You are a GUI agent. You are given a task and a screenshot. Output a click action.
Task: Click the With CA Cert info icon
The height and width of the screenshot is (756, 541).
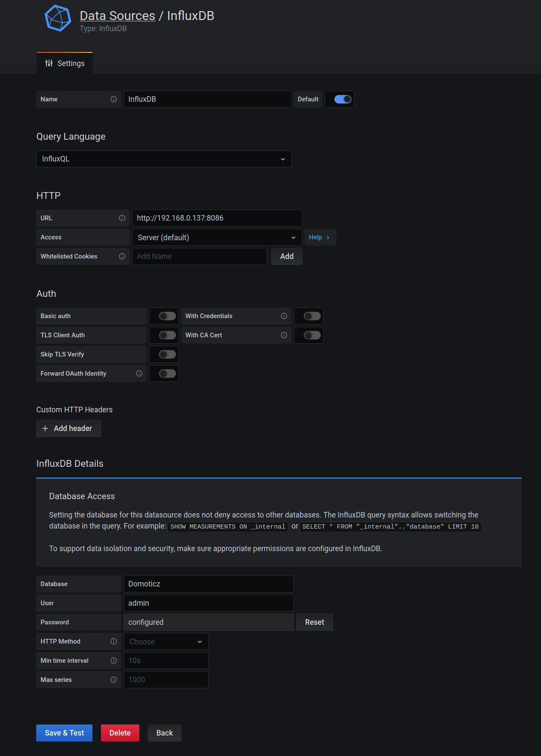[x=284, y=335]
